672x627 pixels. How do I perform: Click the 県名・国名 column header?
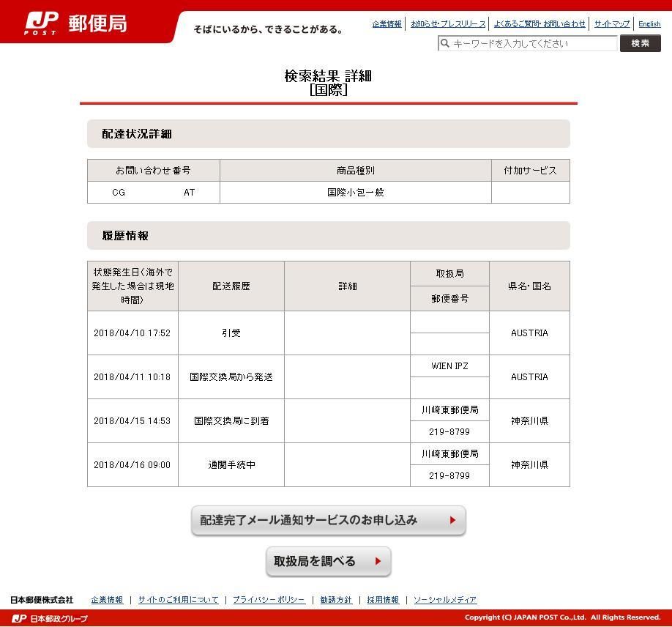[530, 286]
